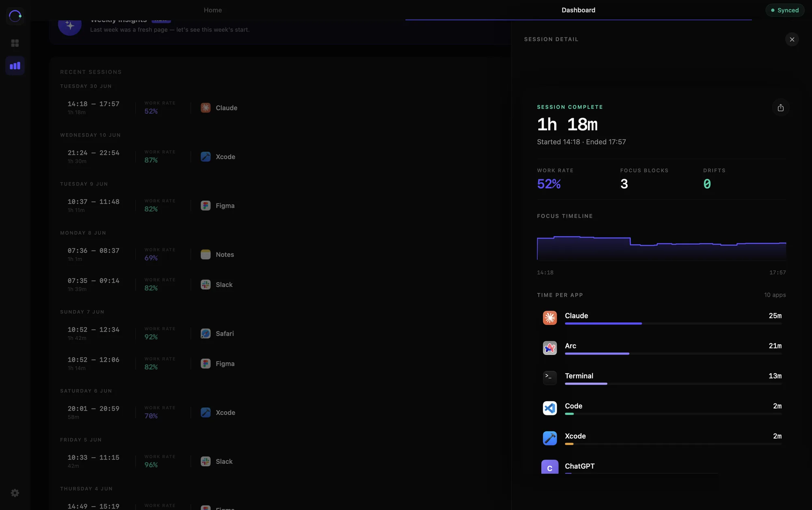Click the Arc browser icon

point(550,348)
